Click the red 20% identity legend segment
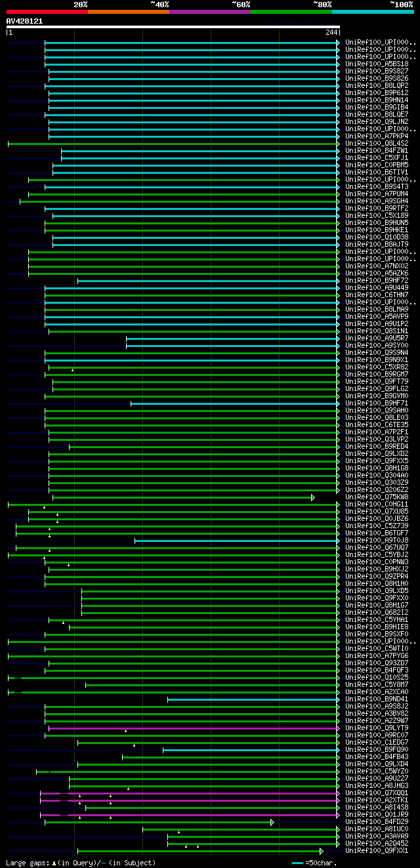The height and width of the screenshot is (868, 420). pos(47,11)
